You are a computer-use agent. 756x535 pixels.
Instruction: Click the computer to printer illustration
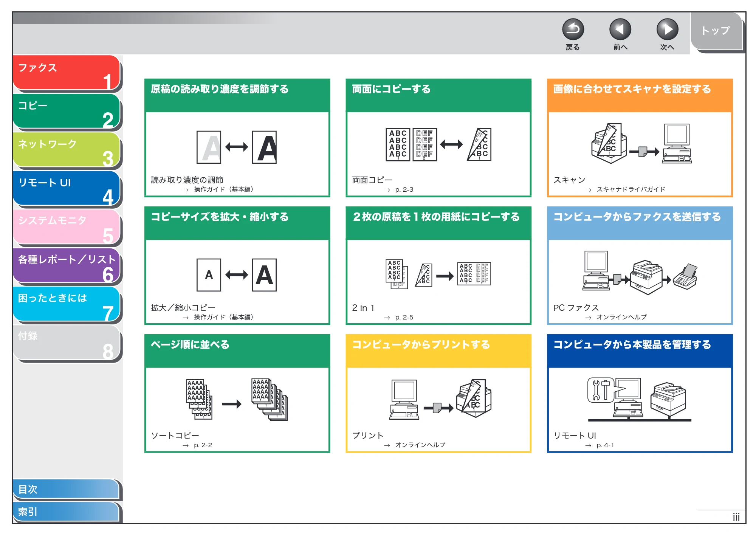point(440,399)
